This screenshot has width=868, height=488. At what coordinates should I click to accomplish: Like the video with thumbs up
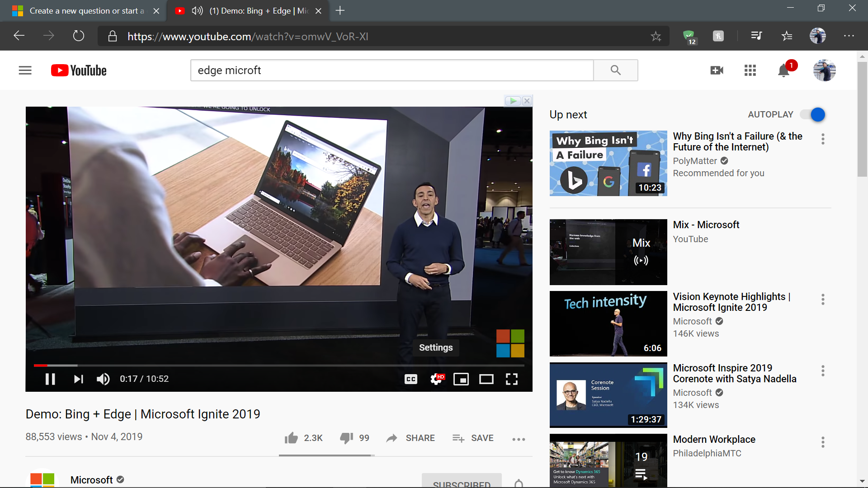pyautogui.click(x=292, y=438)
